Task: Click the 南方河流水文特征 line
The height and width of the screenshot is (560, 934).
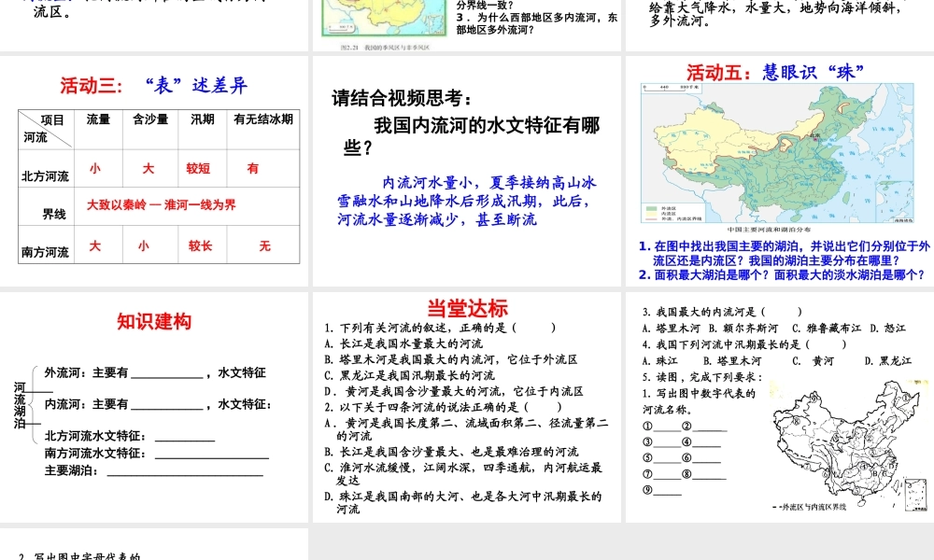Action: (157, 454)
